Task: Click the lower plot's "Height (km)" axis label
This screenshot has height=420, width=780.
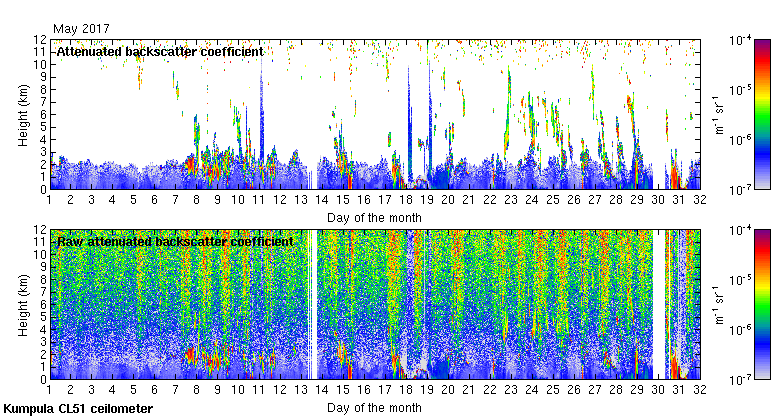Action: point(23,305)
